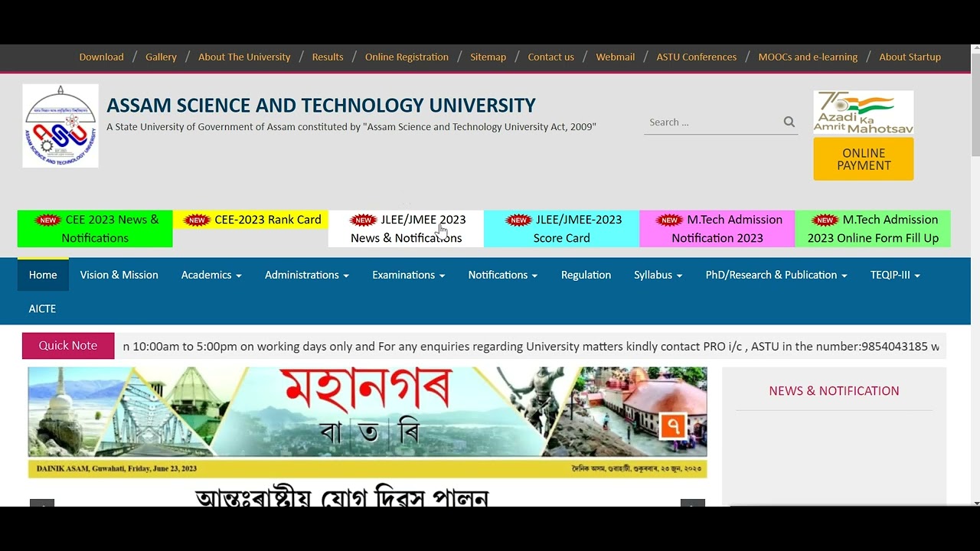The width and height of the screenshot is (980, 551).
Task: Click NEW badge on JLEE/JMEE-2023 Score Card
Action: (519, 220)
